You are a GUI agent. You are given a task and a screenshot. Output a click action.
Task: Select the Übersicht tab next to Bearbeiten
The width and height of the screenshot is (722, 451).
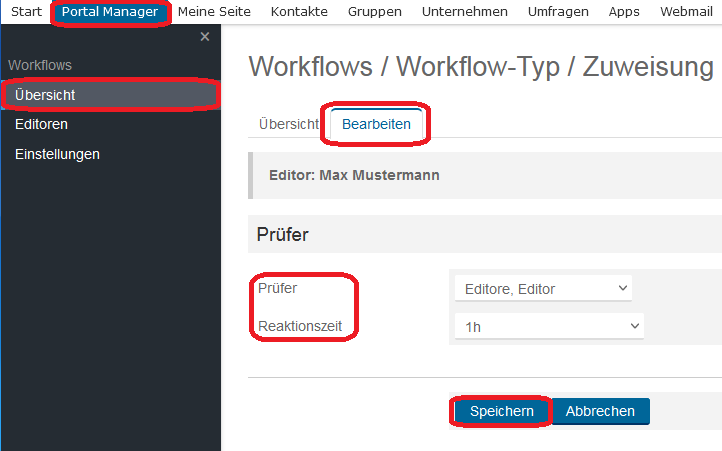(288, 124)
